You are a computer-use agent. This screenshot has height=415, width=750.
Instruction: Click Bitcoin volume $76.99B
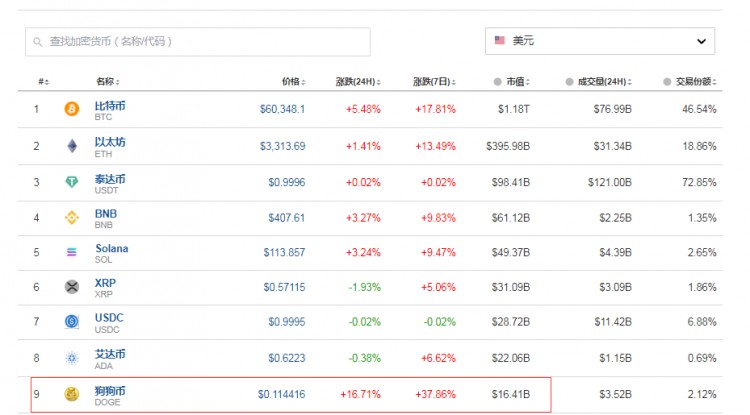[x=613, y=109]
